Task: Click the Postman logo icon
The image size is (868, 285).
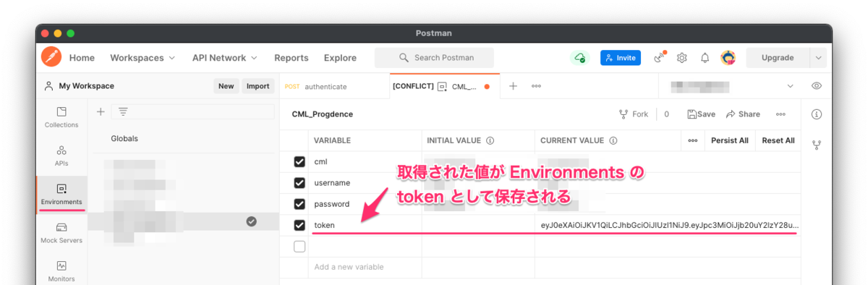Action: click(51, 57)
